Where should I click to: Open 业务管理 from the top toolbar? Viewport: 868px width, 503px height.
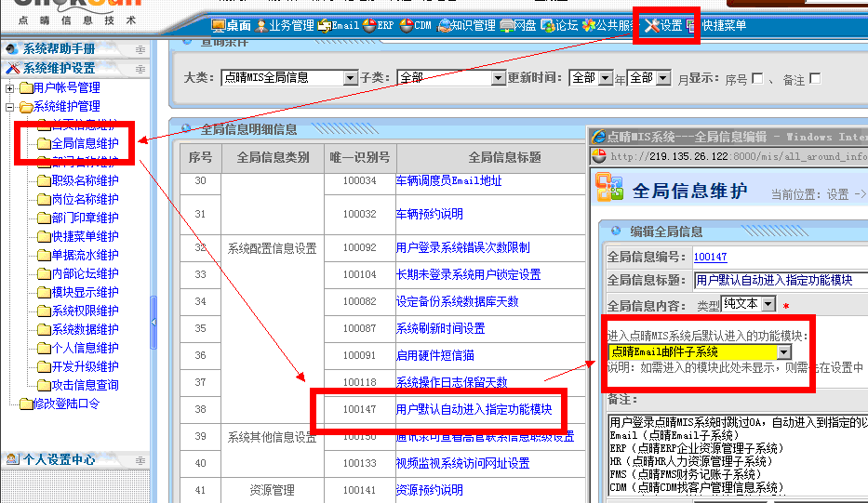click(285, 25)
